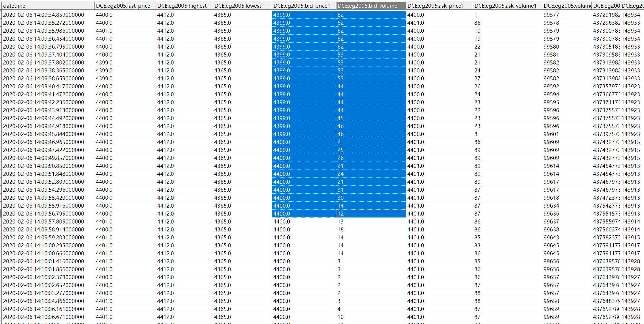Viewport: 644px width, 324px height.
Task: Click the DCE.eg2005.bid_price1 column header
Action: tap(304, 6)
